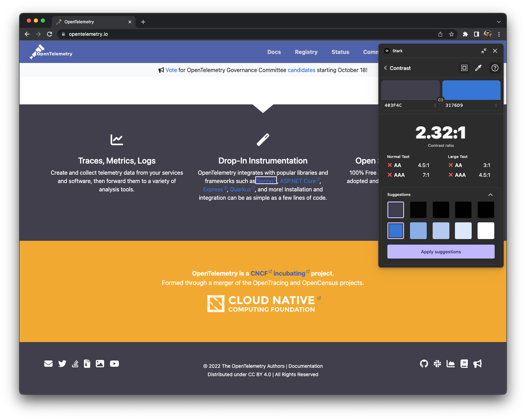Open the Twitter icon in footer
The width and height of the screenshot is (526, 420).
[x=62, y=364]
